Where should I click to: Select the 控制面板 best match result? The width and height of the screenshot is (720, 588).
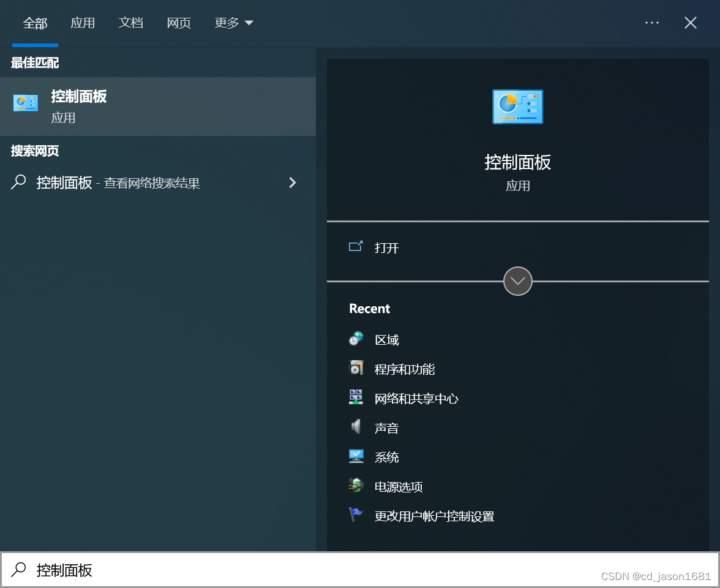158,107
